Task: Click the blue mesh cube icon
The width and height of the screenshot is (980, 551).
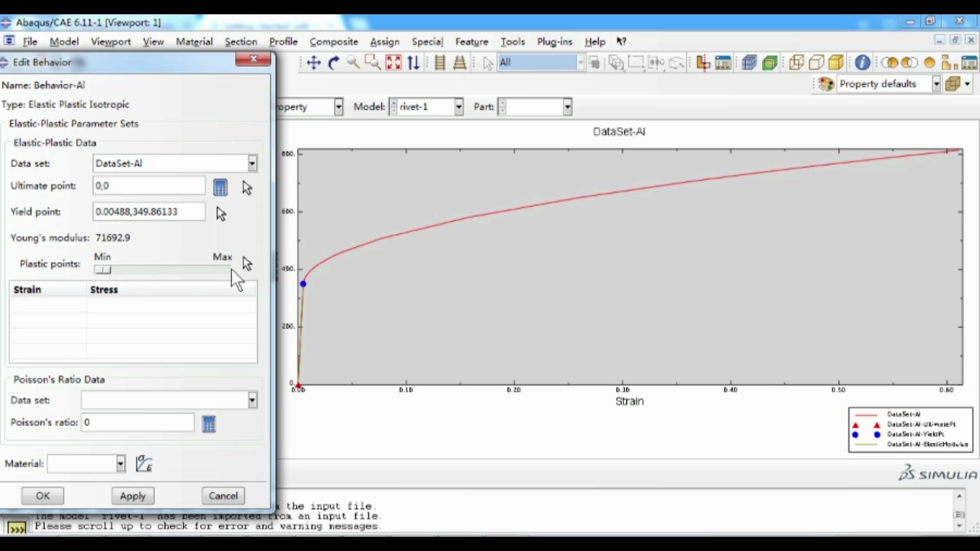Action: click(749, 63)
